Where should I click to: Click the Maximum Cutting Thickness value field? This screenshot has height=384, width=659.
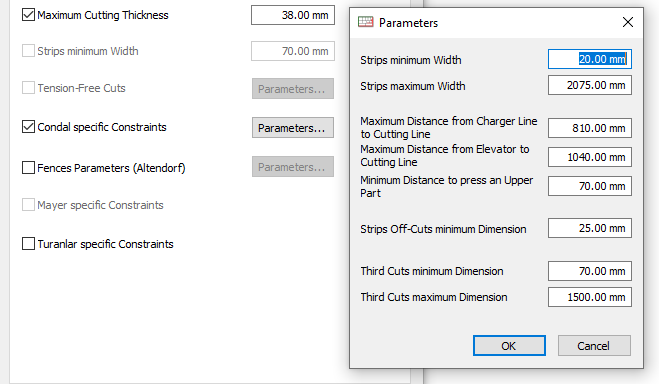(x=293, y=15)
